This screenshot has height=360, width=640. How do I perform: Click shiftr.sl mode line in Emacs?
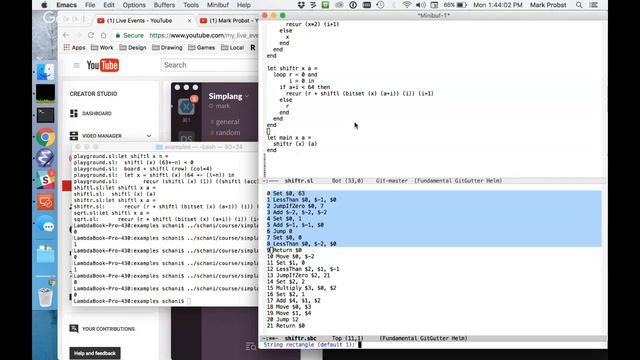(x=433, y=181)
